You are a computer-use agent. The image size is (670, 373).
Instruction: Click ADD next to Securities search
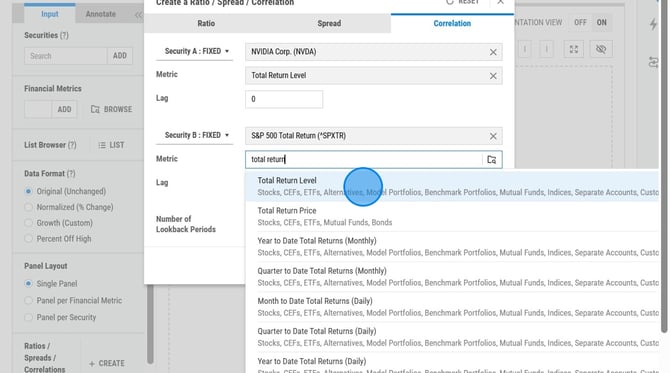120,56
